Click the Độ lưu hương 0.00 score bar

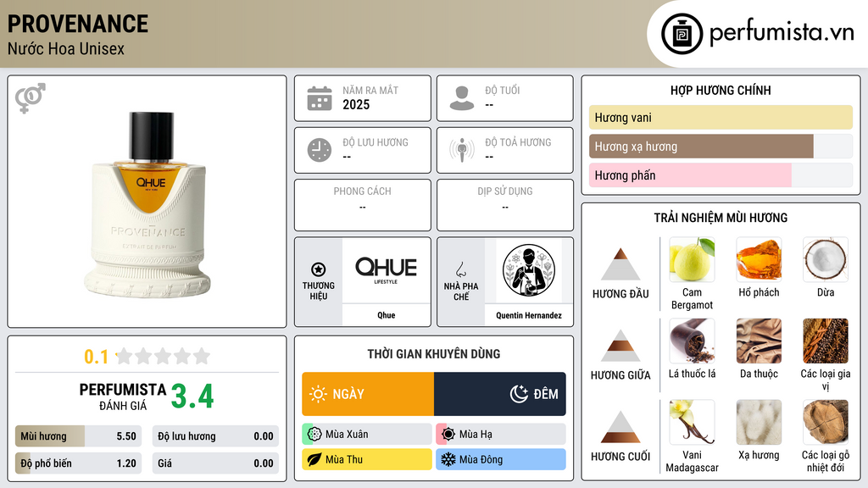tap(215, 436)
